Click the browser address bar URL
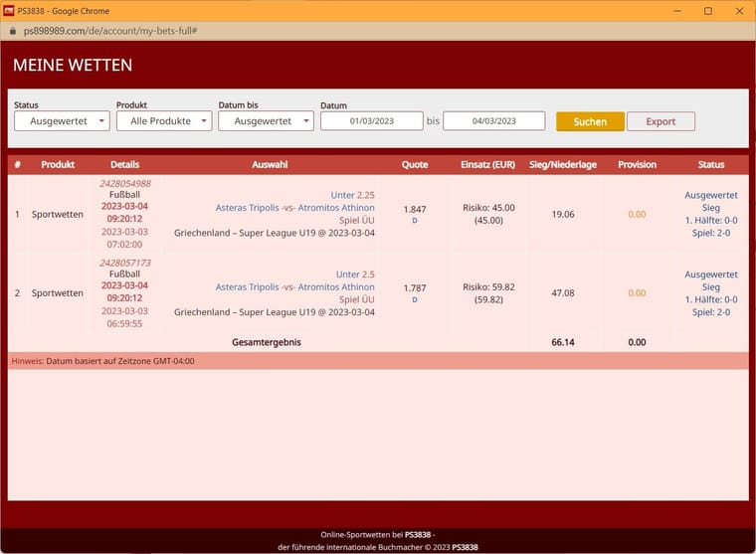This screenshot has height=554, width=756. click(109, 31)
